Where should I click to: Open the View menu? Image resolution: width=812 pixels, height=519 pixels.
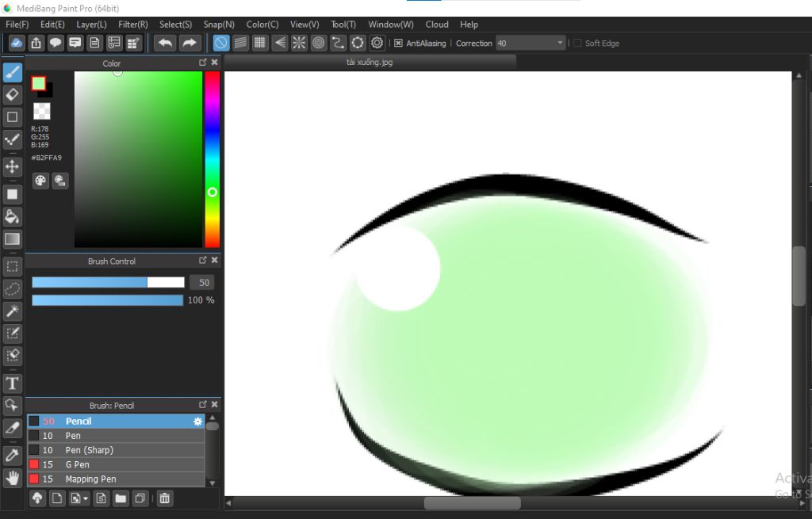304,25
